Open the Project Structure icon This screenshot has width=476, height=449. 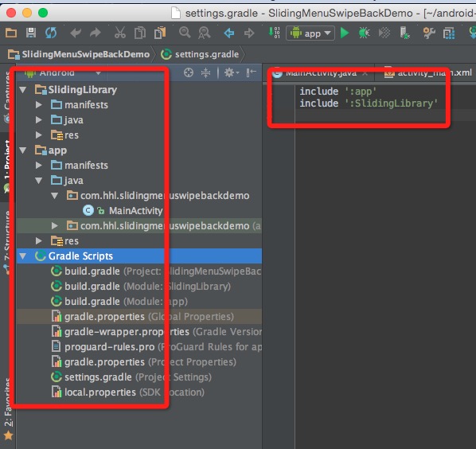[449, 33]
